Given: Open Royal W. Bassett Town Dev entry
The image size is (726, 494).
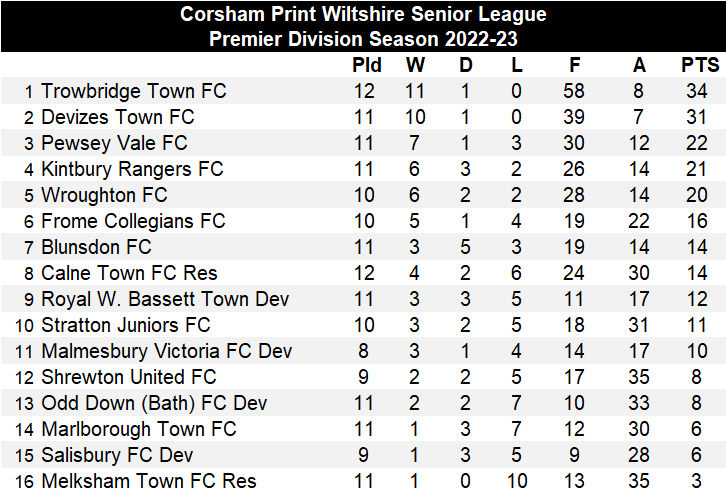Looking at the screenshot, I should click(x=165, y=299).
